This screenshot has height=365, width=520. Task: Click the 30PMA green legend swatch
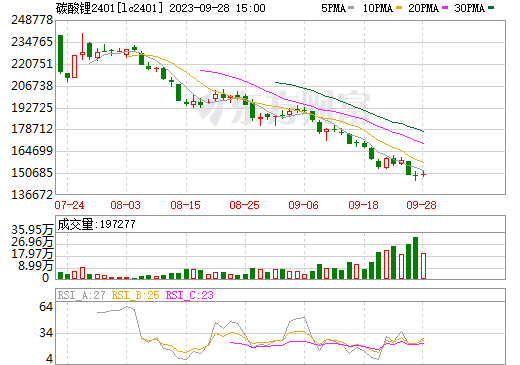(491, 8)
